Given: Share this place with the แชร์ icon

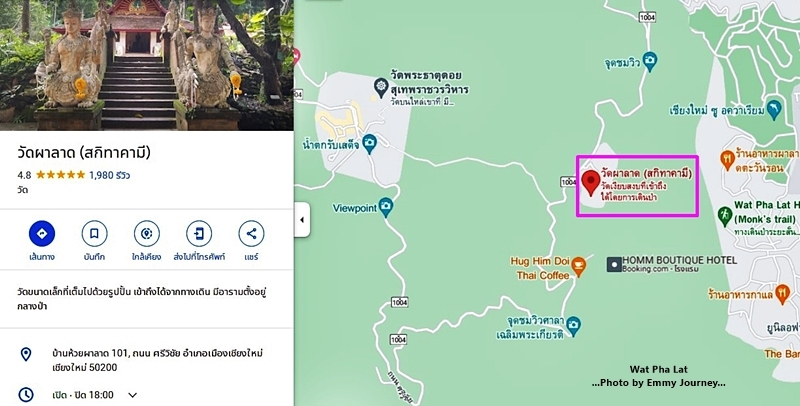Looking at the screenshot, I should click(x=252, y=234).
